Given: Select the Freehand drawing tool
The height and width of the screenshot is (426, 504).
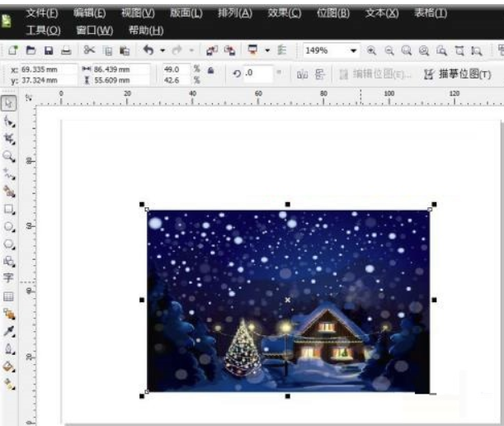Looking at the screenshot, I should coord(9,174).
